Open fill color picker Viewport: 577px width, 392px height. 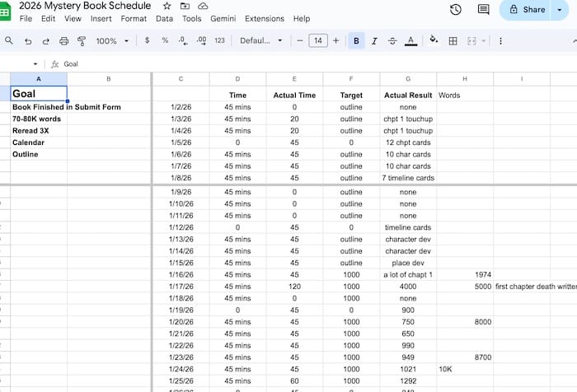click(x=434, y=40)
